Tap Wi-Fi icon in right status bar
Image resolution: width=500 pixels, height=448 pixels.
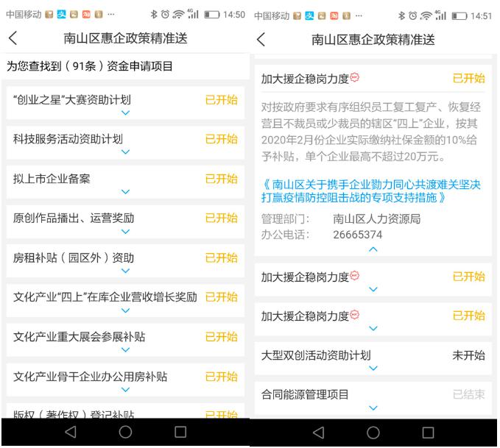[426, 15]
